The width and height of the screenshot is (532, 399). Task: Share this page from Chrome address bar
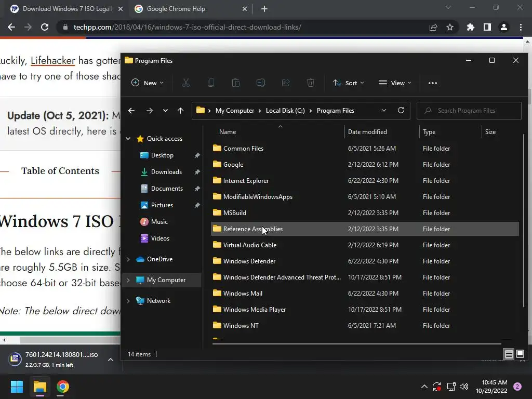click(x=433, y=27)
